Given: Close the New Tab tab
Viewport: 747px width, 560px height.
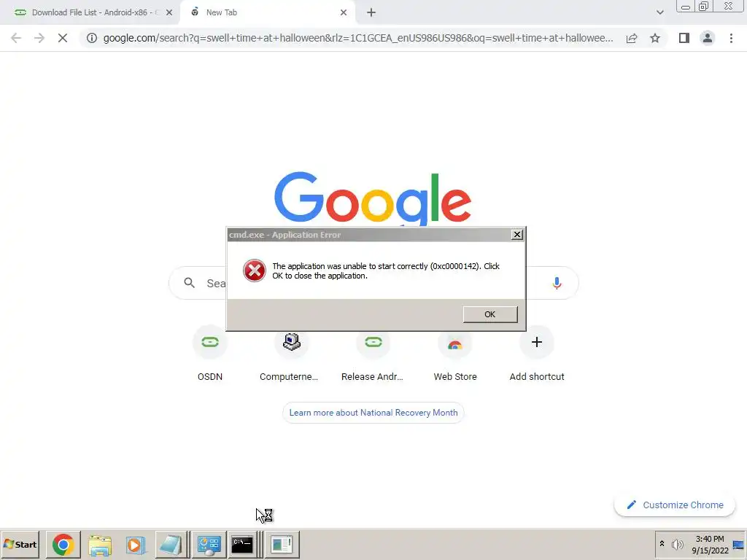Looking at the screenshot, I should 344,12.
